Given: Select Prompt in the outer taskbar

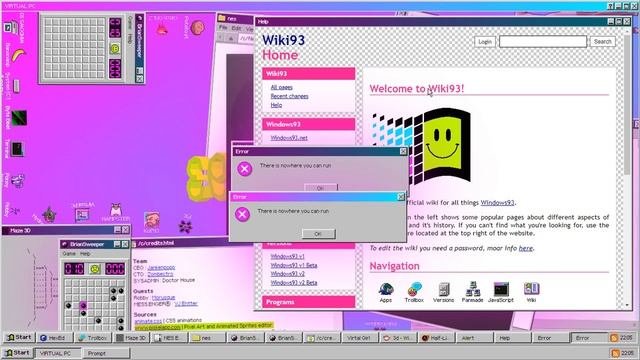Looking at the screenshot, I should tap(106, 353).
